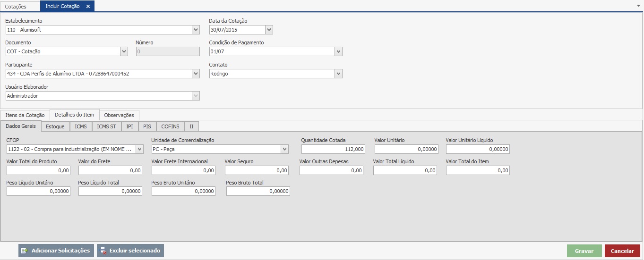Open the Estoque tab
644x260 pixels.
pyautogui.click(x=55, y=126)
